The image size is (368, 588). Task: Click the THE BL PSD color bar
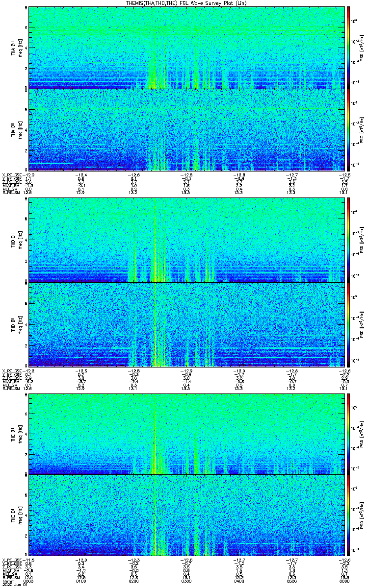click(x=348, y=433)
